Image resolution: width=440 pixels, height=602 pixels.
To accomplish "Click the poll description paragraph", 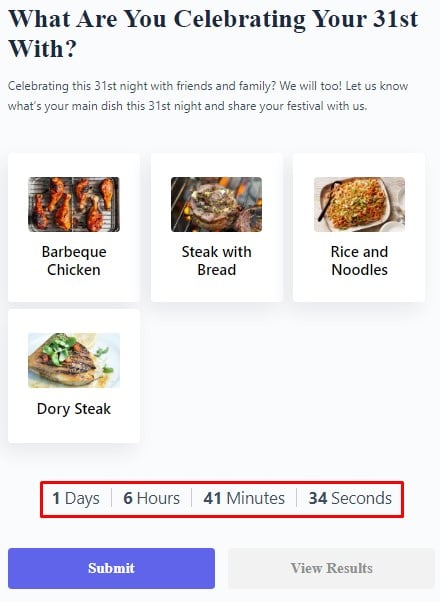I will [x=208, y=96].
